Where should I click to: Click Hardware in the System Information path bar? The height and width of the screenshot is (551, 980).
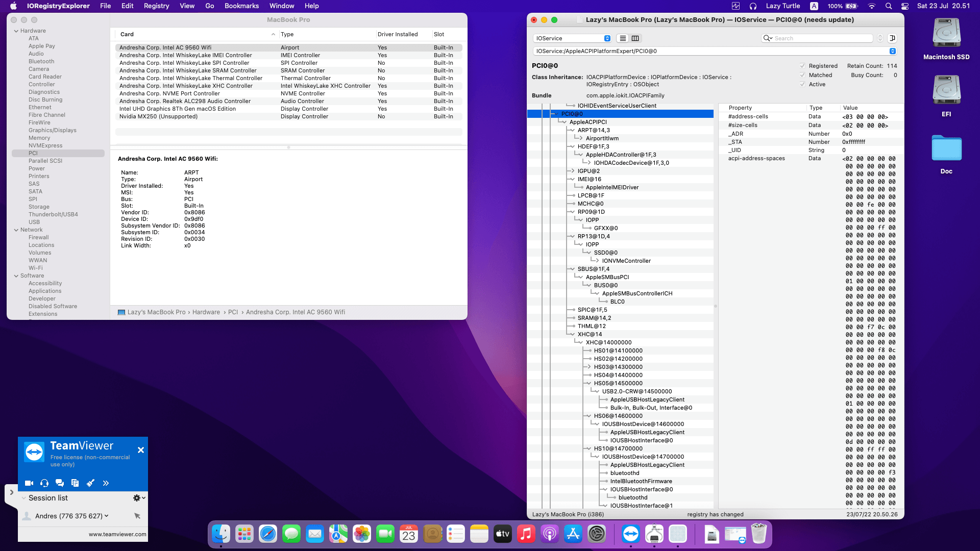click(206, 312)
